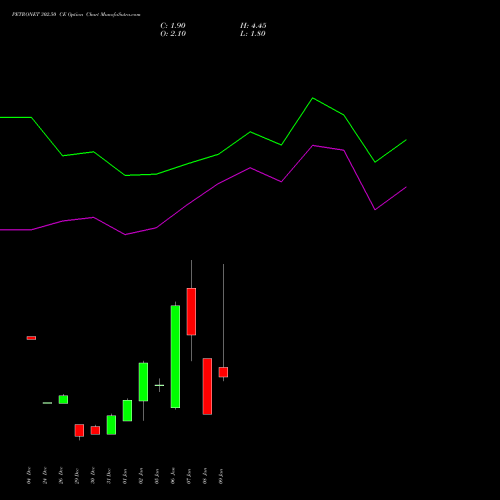Select the 05 Jan date label
Viewport: 500px width, 500px height.
coord(157,476)
